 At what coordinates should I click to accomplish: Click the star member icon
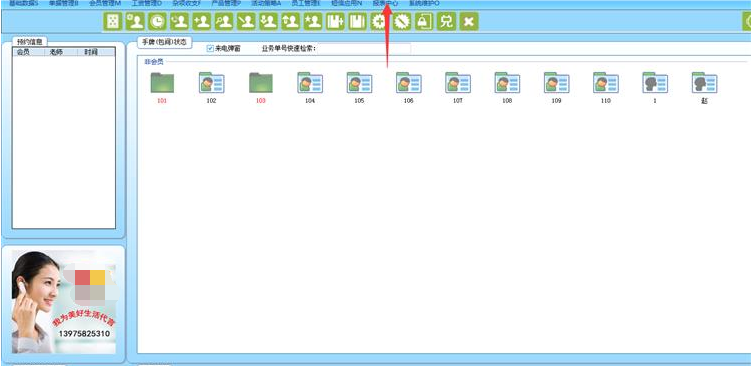point(313,22)
